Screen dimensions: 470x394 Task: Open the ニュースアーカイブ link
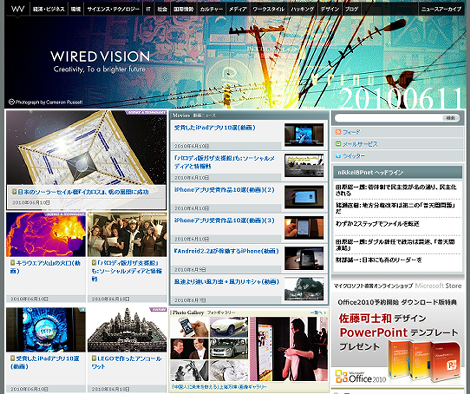tap(441, 9)
